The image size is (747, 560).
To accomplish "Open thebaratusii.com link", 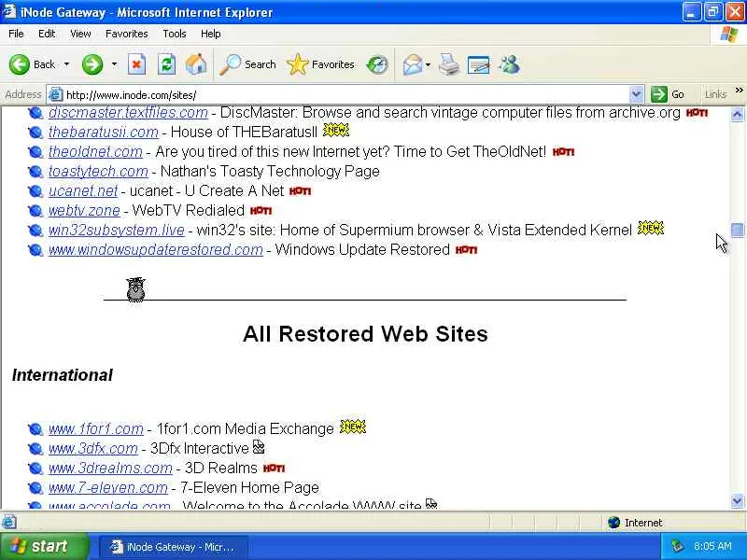I will point(104,132).
